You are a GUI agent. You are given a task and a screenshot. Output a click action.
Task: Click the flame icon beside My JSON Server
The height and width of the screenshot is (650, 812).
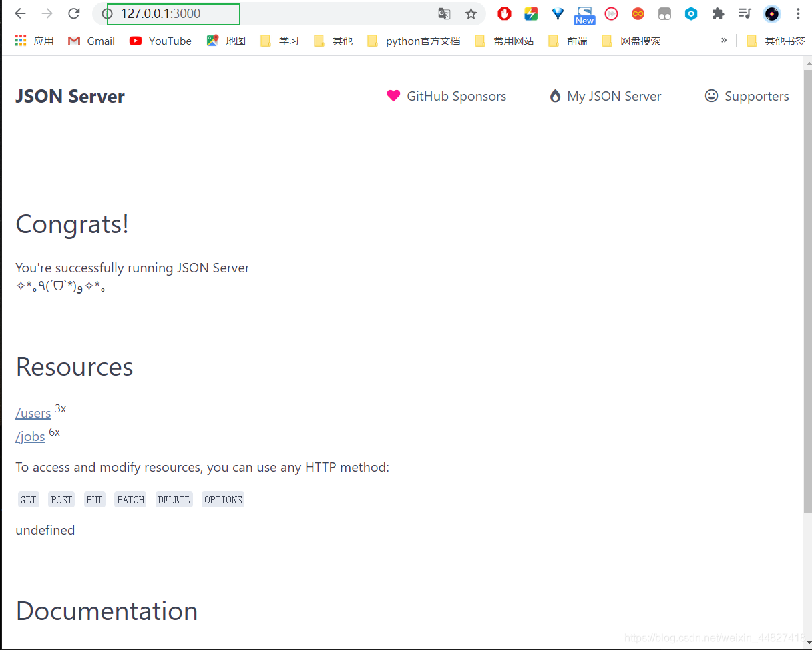pyautogui.click(x=555, y=96)
